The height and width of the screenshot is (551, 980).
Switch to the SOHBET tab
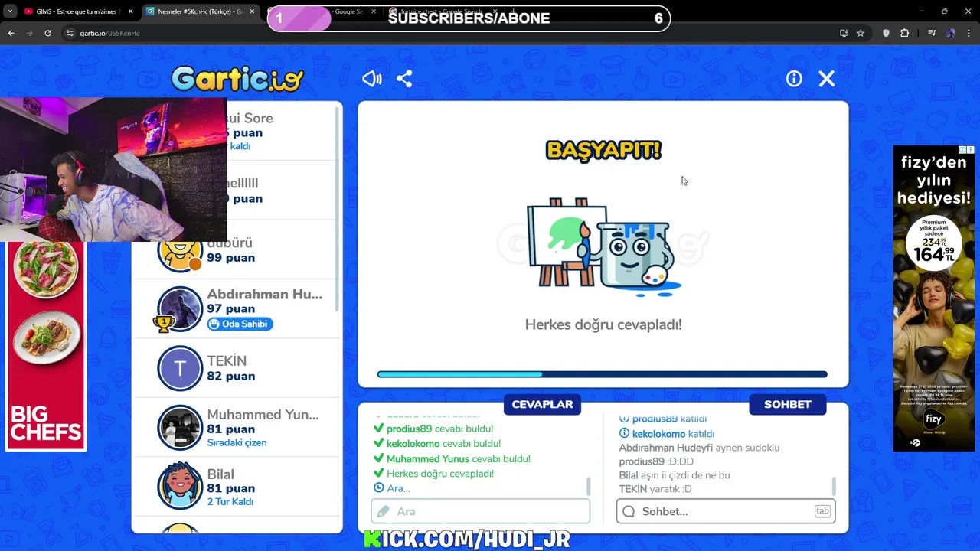787,404
